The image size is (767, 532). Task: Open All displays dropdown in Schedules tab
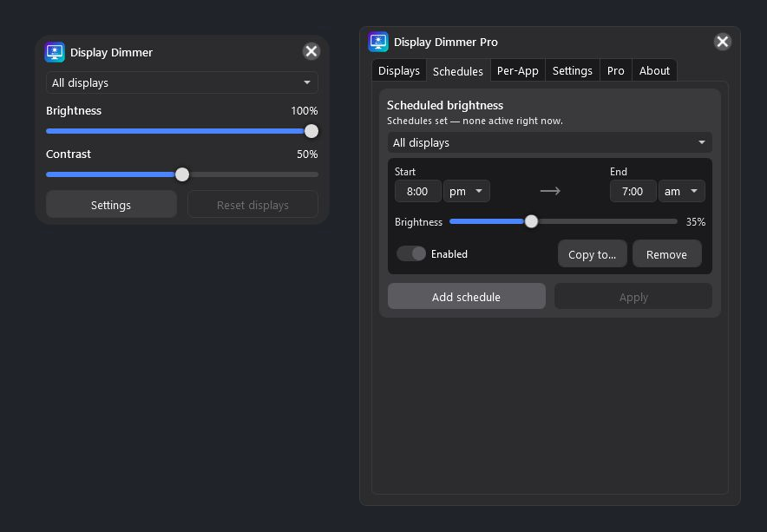pyautogui.click(x=550, y=142)
